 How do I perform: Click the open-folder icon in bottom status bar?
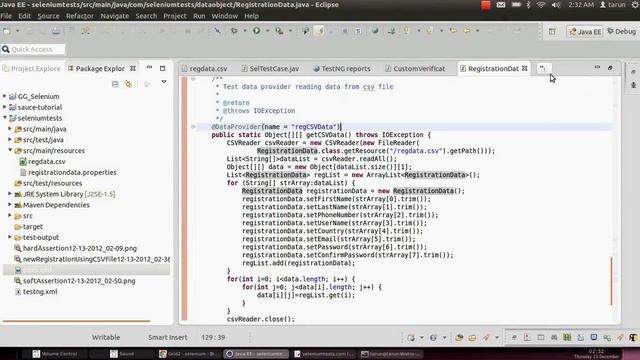coord(472,338)
